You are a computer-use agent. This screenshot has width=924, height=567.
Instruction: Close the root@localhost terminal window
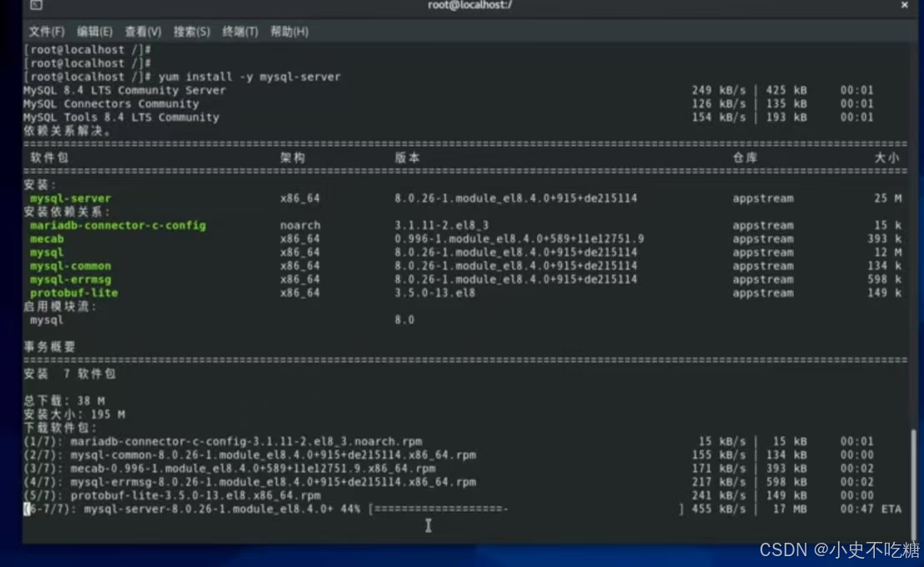tap(904, 5)
